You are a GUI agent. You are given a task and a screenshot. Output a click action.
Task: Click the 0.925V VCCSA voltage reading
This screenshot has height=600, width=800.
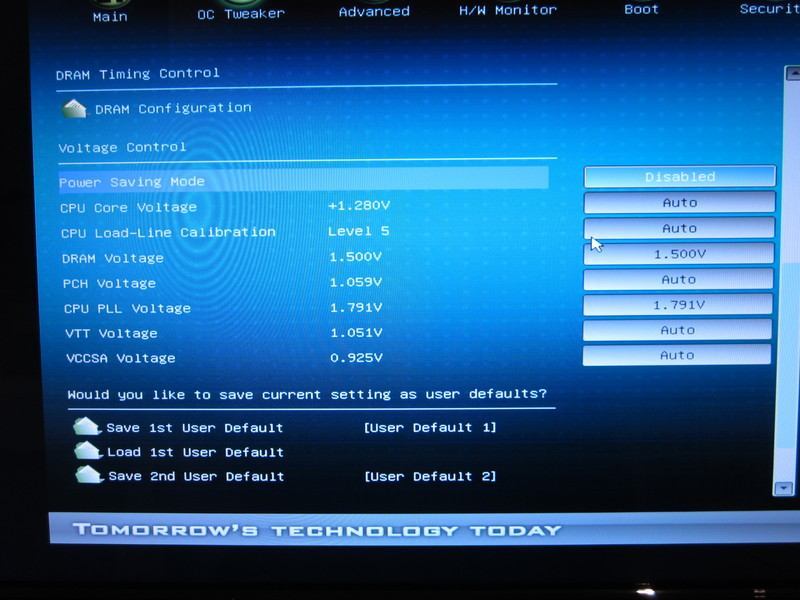[356, 358]
